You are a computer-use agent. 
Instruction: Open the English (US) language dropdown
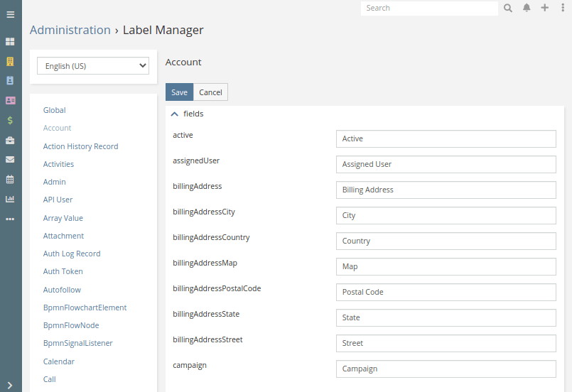93,66
